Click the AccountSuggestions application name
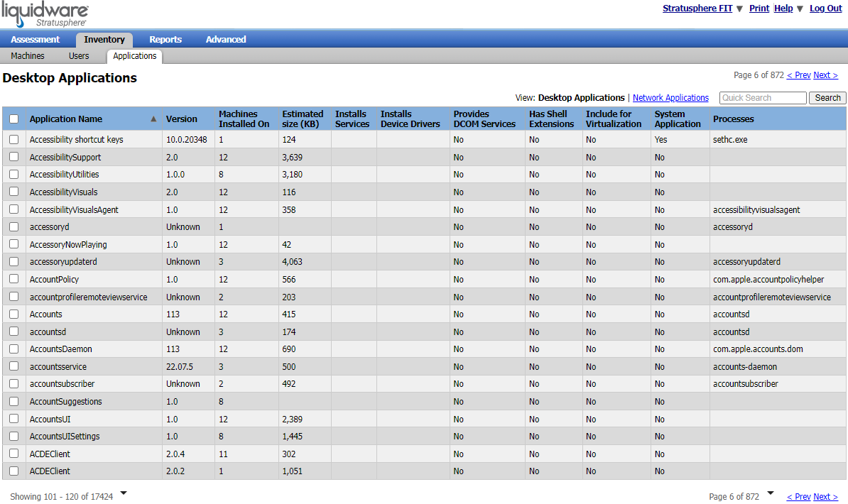The height and width of the screenshot is (504, 848). [66, 401]
